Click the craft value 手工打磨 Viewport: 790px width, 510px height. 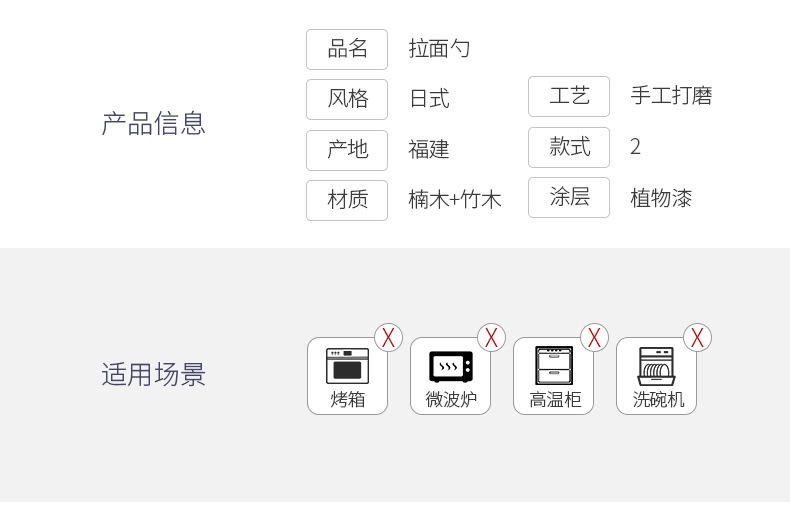click(x=671, y=96)
